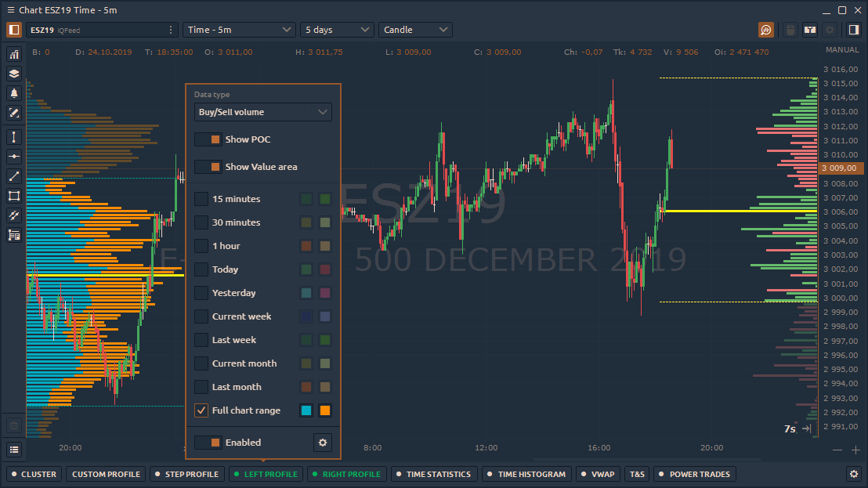Select the rectangle drawing tool
The height and width of the screenshot is (488, 868).
point(13,196)
